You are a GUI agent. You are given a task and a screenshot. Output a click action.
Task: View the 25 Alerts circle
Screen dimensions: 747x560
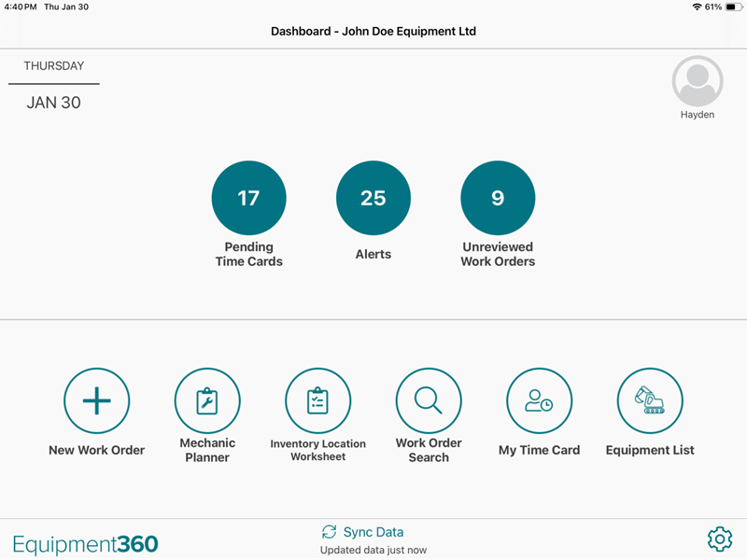pos(373,198)
